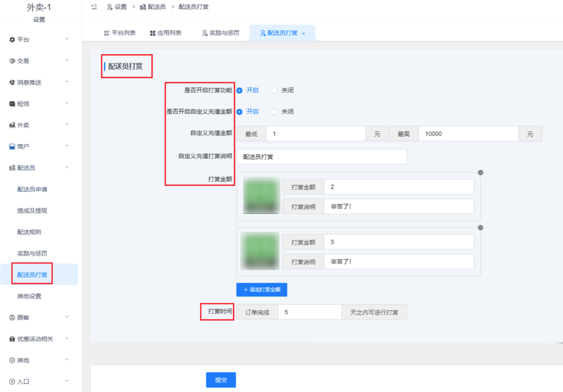Image resolution: width=563 pixels, height=392 pixels.
Task: Click the 提交 submit button
Action: point(220,380)
